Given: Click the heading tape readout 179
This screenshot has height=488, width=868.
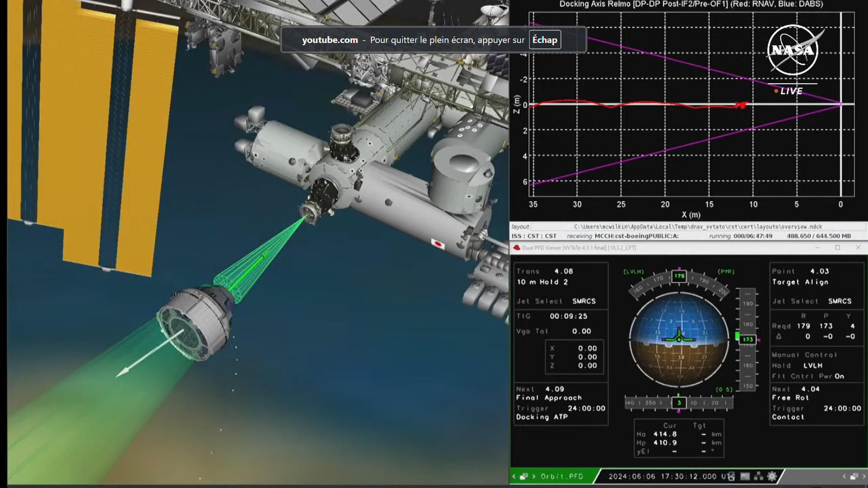Looking at the screenshot, I should click(679, 276).
